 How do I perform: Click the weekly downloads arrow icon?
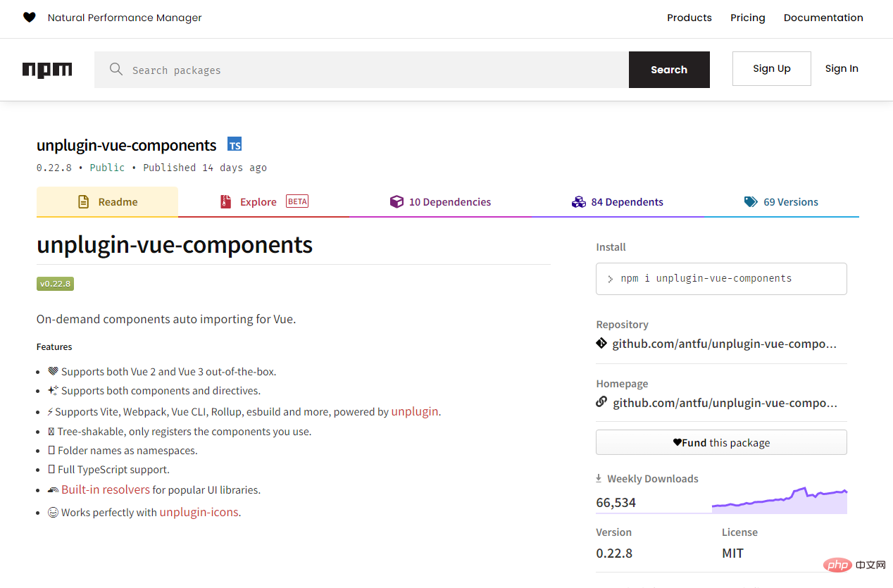tap(599, 479)
